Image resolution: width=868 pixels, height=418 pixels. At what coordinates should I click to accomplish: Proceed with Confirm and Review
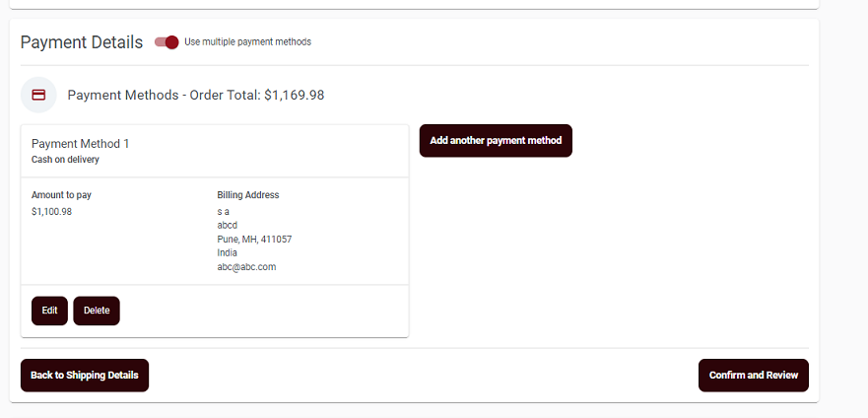[754, 376]
